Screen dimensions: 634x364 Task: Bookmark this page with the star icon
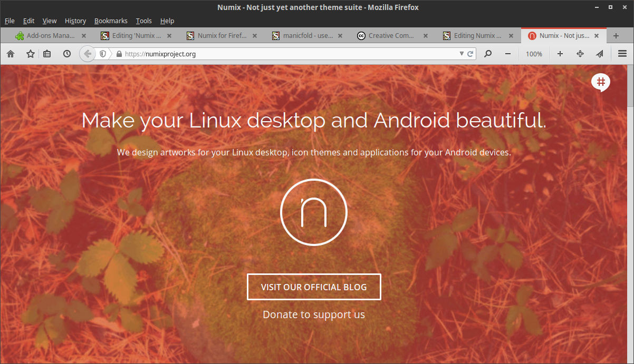pyautogui.click(x=30, y=54)
